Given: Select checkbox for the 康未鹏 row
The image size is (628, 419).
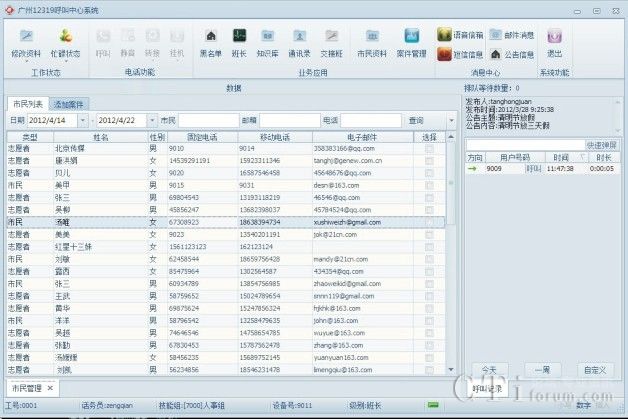Looking at the screenshot, I should [429, 160].
